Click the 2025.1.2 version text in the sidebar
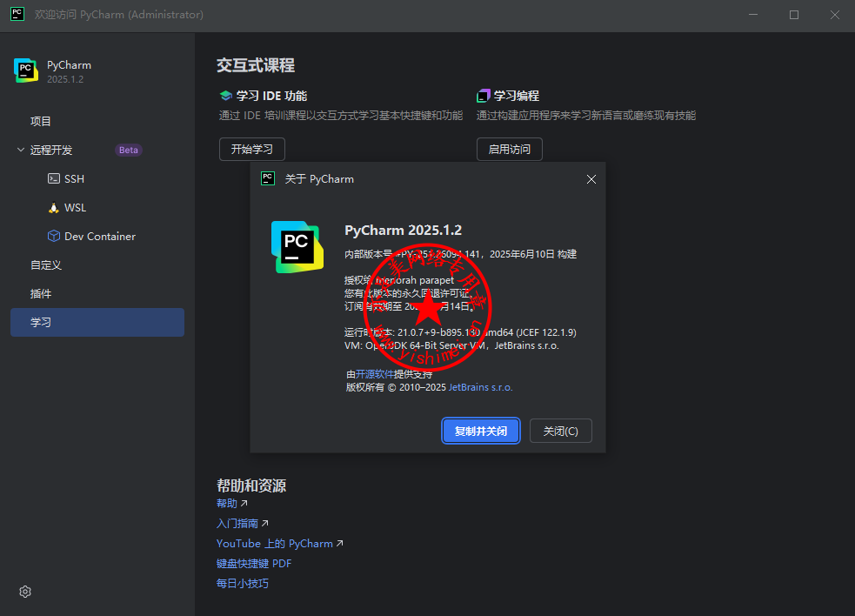 65,79
